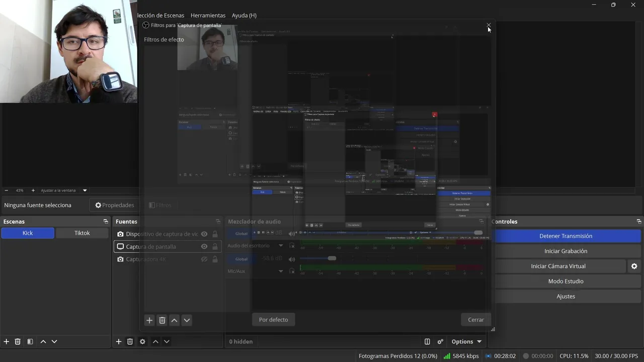This screenshot has height=362, width=644.
Task: Select Captura de pantalla source row
Action: click(x=168, y=246)
